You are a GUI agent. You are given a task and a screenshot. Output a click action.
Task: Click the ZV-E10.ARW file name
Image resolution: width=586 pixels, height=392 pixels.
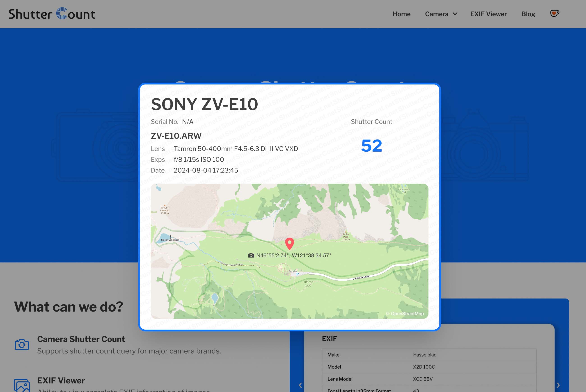(176, 136)
